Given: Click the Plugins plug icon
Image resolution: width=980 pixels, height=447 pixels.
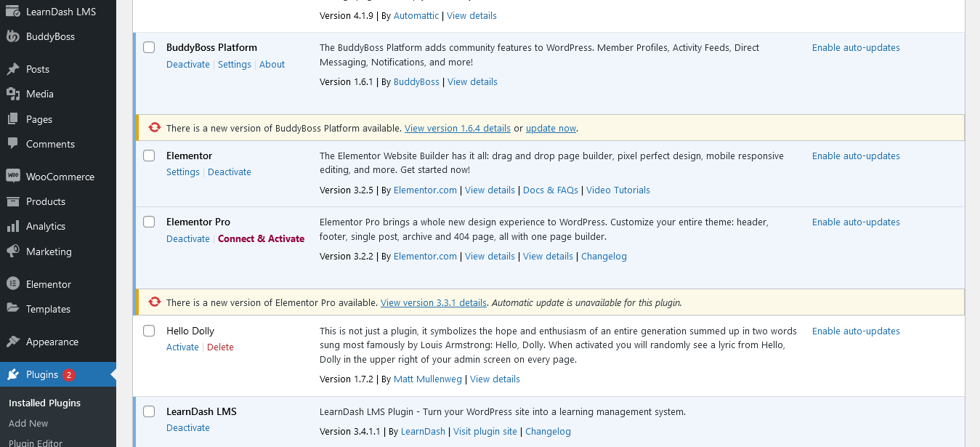Looking at the screenshot, I should [13, 374].
